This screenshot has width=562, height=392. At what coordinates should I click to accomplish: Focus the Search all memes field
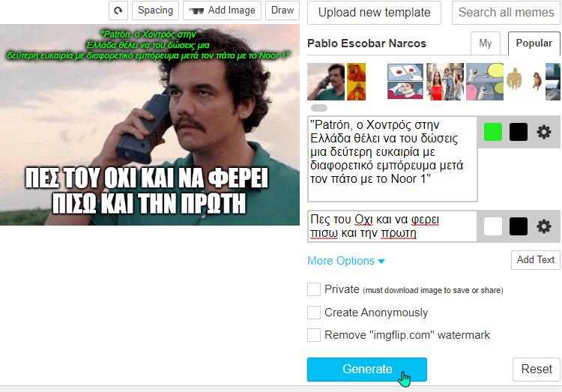506,13
